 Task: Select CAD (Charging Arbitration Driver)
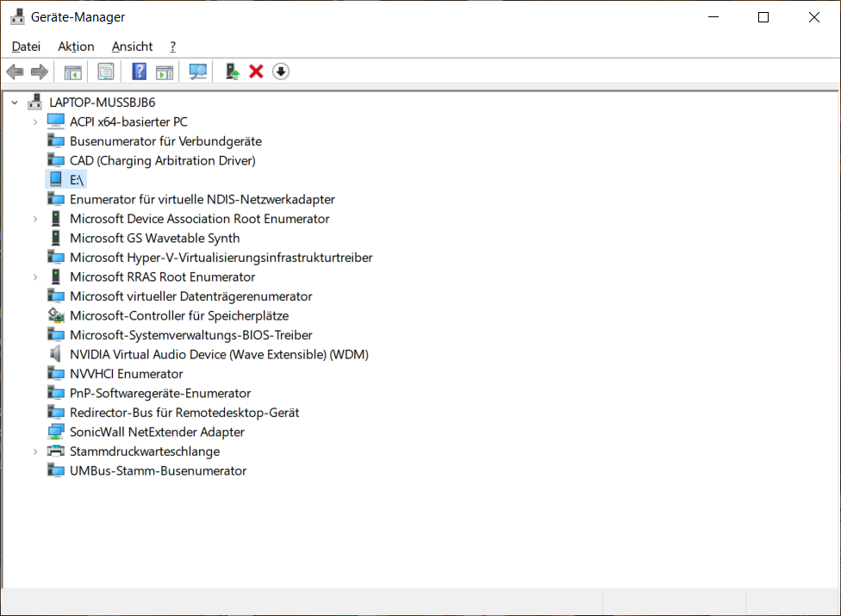(163, 160)
